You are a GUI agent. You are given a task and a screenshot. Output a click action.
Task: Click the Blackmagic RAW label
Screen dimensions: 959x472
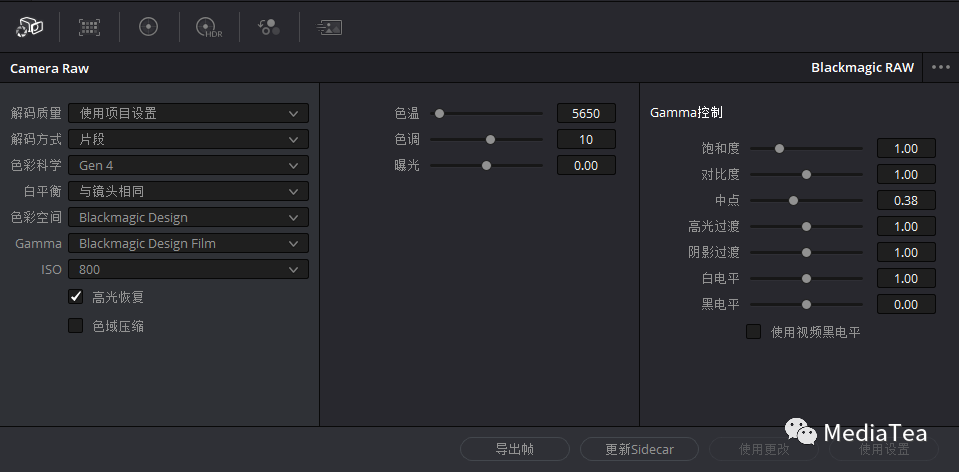[x=862, y=67]
